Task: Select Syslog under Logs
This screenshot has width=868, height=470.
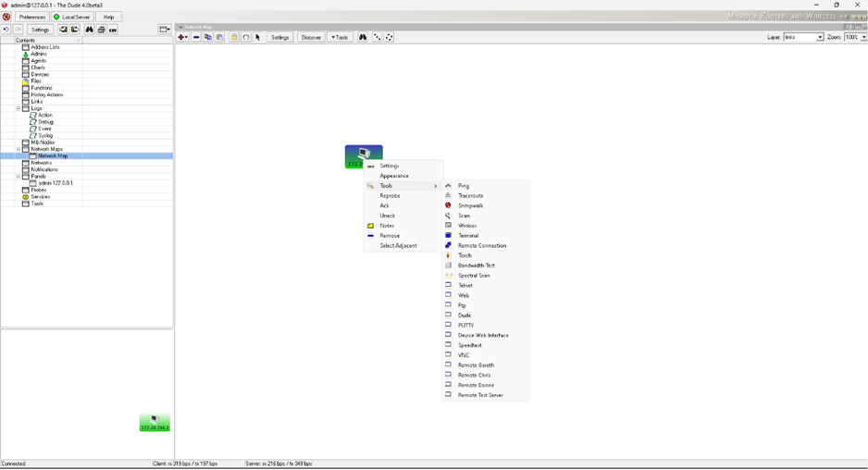Action: click(45, 136)
